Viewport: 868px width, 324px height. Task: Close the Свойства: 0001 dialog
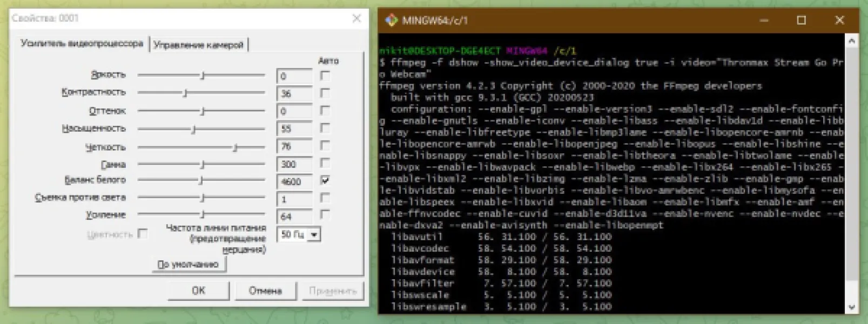point(356,18)
